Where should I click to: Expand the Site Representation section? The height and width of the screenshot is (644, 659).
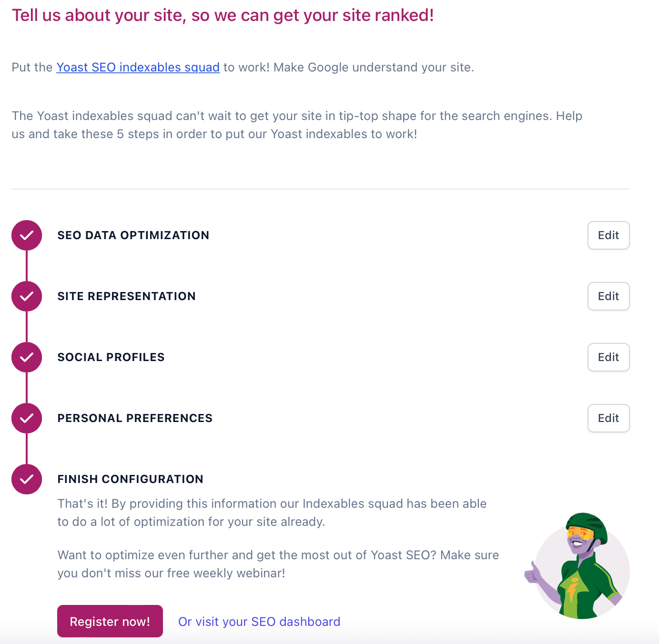point(126,296)
